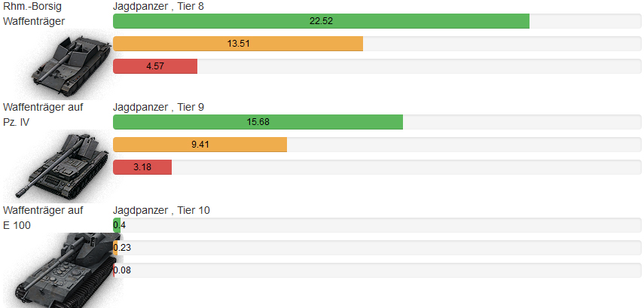Click the orange 9.41 bar
Viewport: 644px width, 308px height.
coord(200,145)
